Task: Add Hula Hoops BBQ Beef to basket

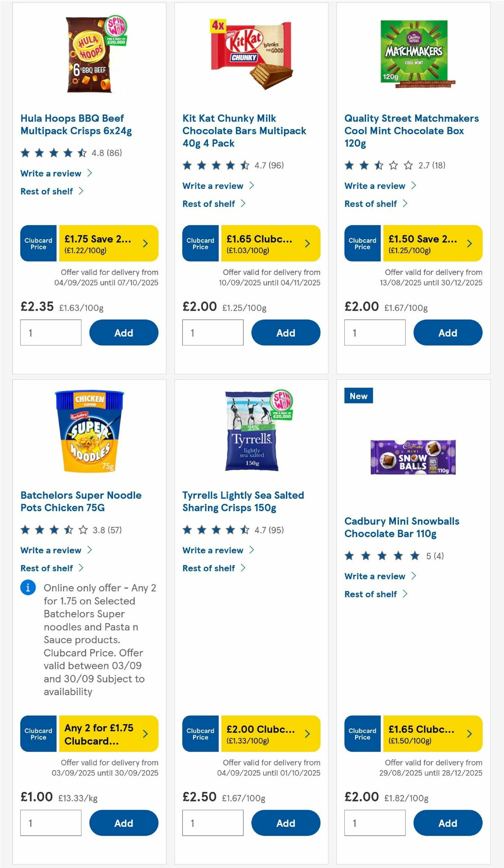Action: pyautogui.click(x=123, y=332)
